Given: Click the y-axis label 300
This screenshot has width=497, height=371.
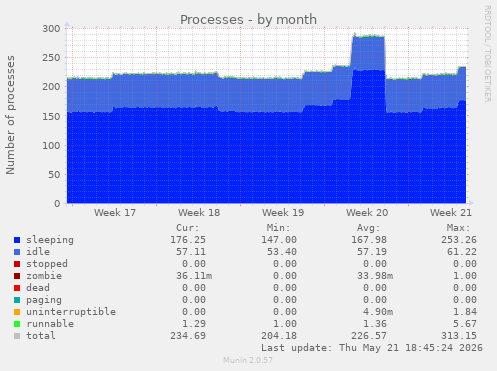Looking at the screenshot, I should [x=51, y=29].
